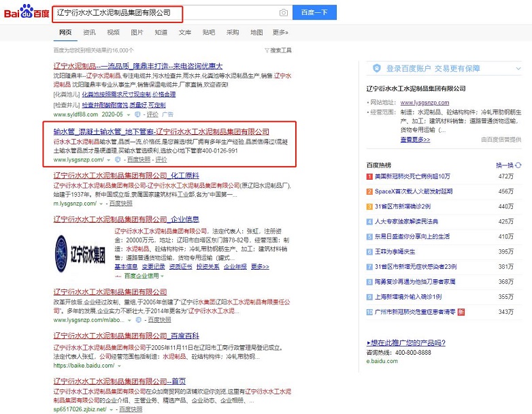Open e.baidu.com link

(382, 361)
